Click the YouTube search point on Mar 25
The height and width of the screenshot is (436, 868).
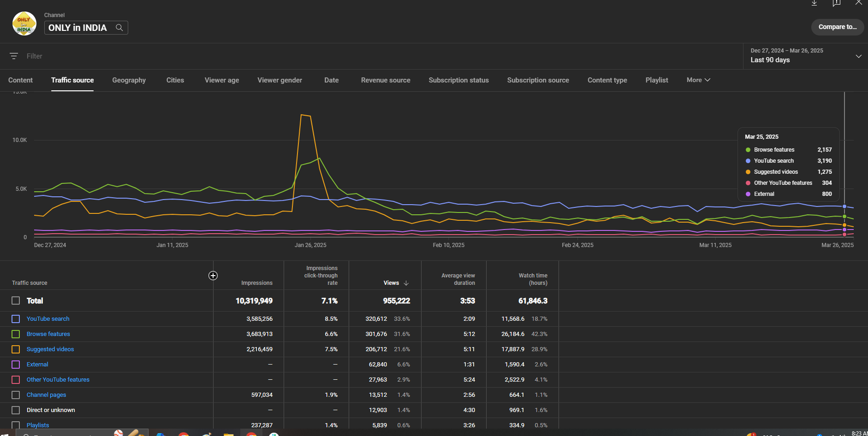pyautogui.click(x=844, y=206)
